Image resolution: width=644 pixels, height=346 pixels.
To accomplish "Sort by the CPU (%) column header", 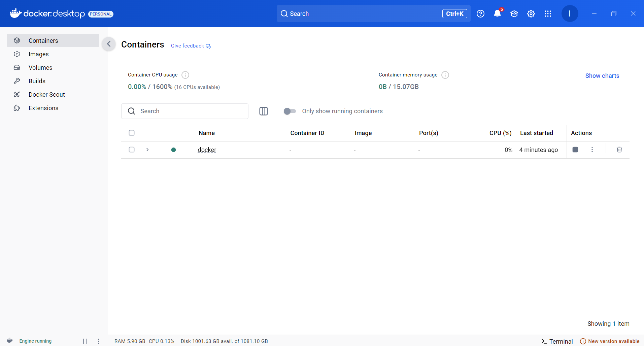I will pos(501,133).
